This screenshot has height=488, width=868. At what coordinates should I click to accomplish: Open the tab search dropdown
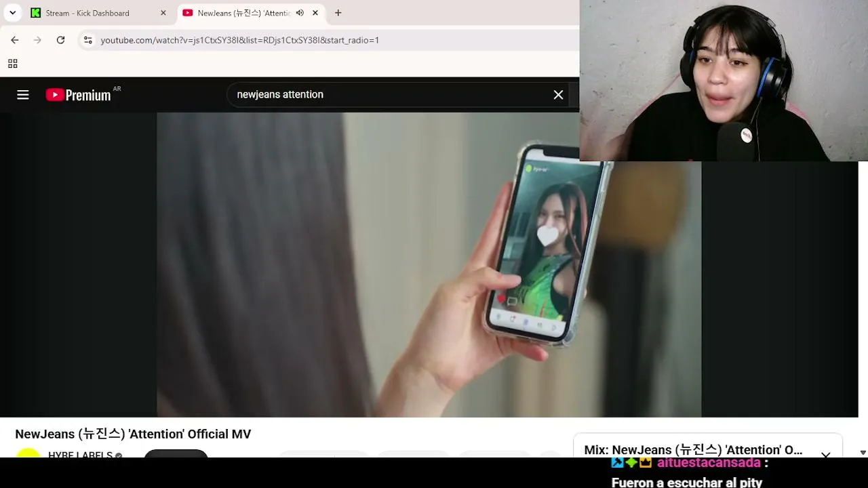(x=12, y=13)
